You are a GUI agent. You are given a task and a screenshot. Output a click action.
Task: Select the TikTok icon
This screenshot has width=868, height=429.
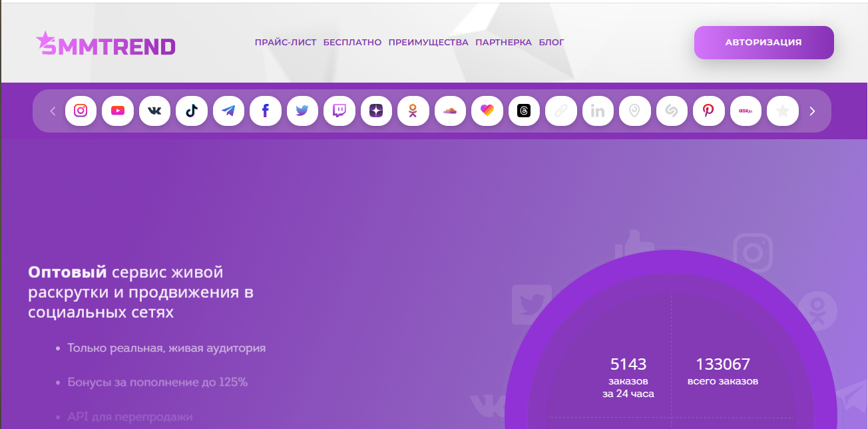point(192,111)
